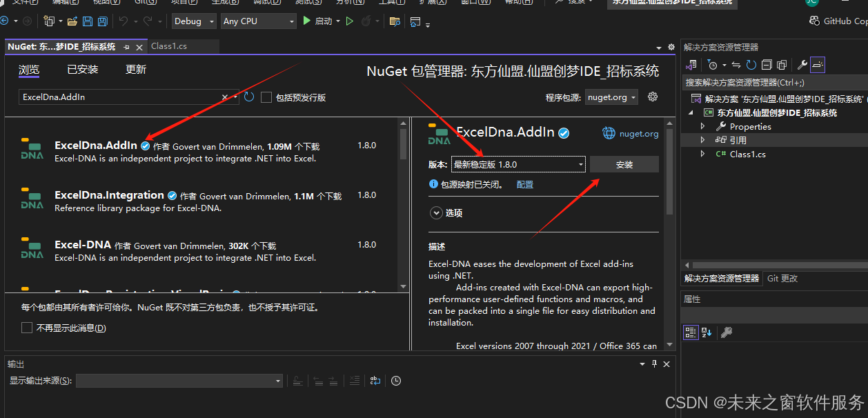Click the Save All toolbar icon
The image size is (868, 418).
pos(102,21)
